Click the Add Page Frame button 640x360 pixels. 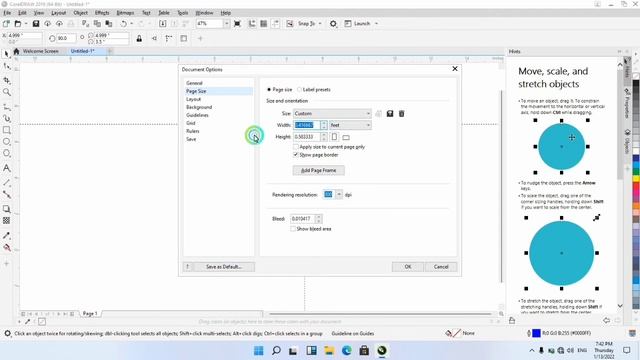(x=318, y=170)
